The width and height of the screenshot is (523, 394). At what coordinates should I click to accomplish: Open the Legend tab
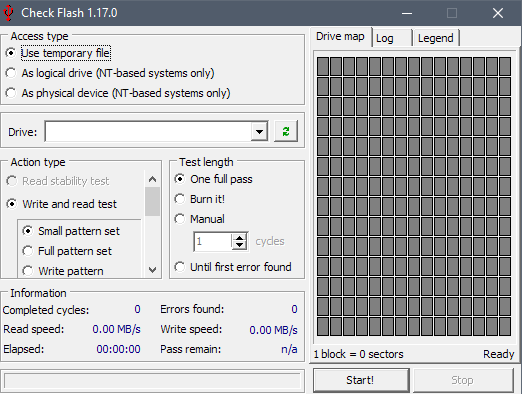click(x=436, y=38)
